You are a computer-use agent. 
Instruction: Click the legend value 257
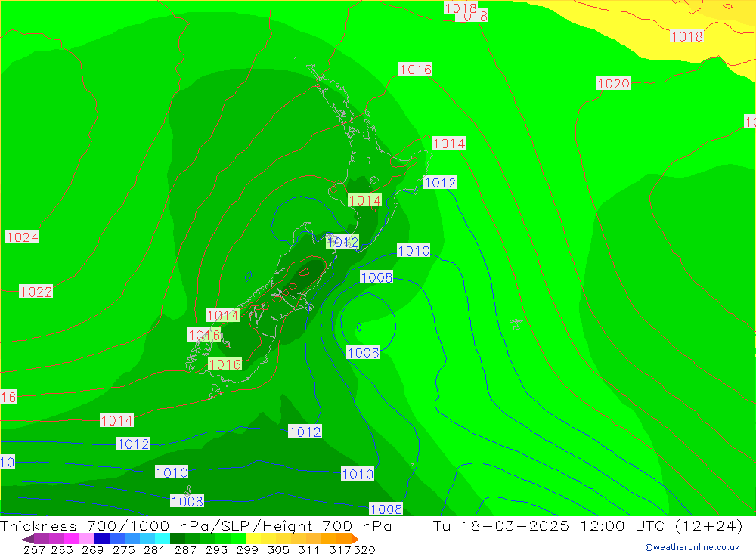(34, 549)
